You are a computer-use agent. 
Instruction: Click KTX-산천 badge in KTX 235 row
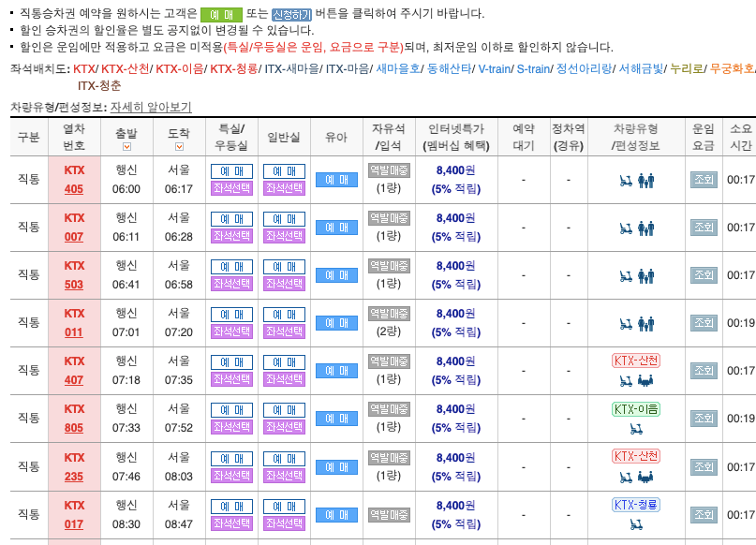point(636,456)
